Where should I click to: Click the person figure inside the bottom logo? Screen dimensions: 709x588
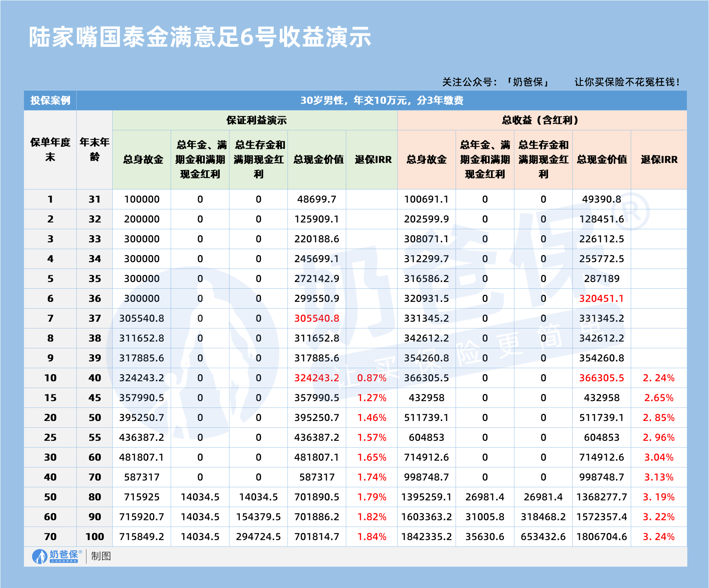[41, 557]
